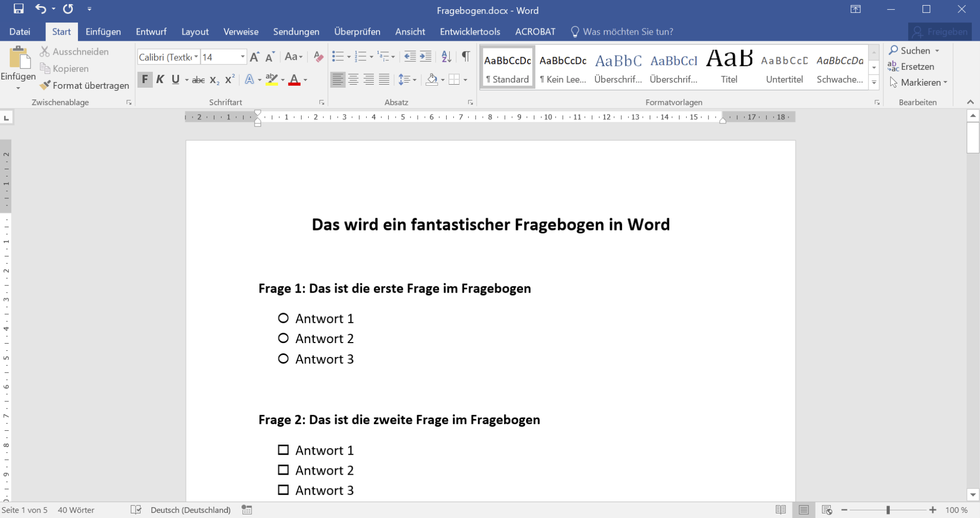The image size is (980, 518).
Task: Open the alphabetical sort tool
Action: [x=446, y=57]
